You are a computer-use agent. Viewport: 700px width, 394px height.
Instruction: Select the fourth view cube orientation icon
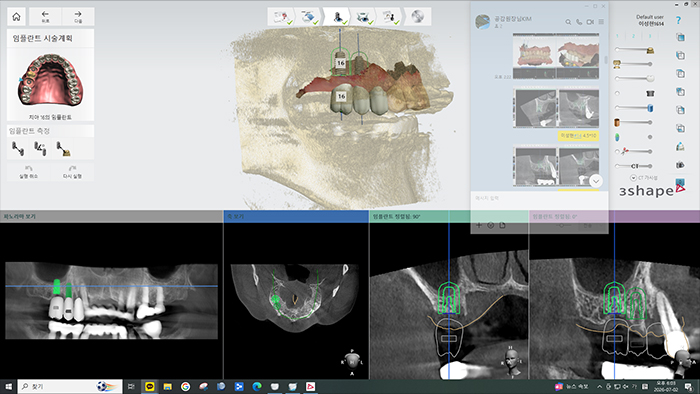click(x=680, y=91)
